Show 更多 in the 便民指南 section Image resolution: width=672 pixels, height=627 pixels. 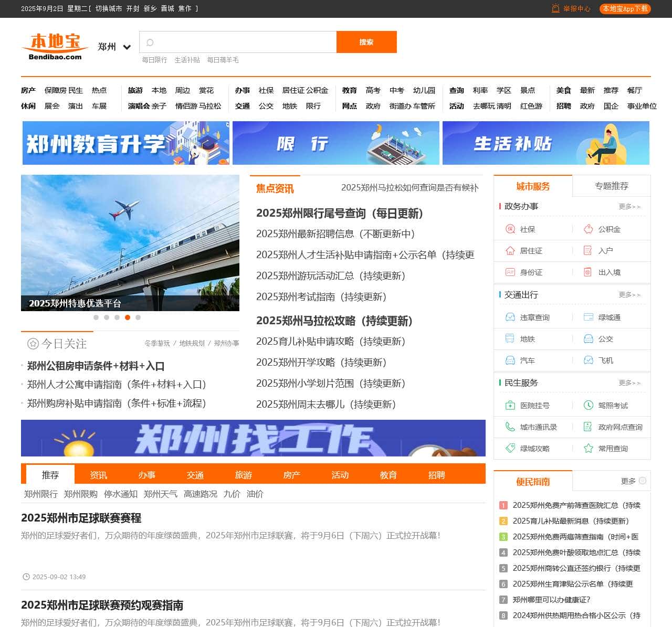tap(633, 481)
